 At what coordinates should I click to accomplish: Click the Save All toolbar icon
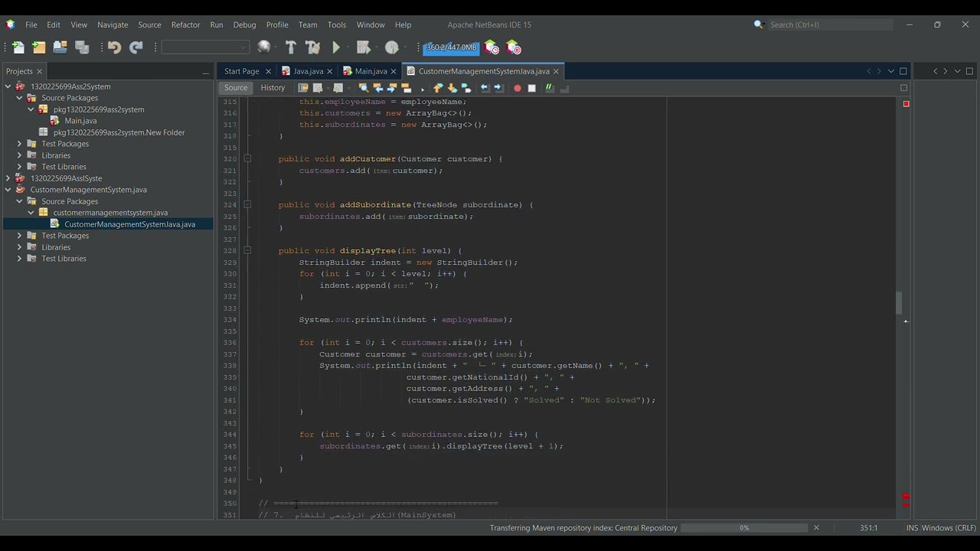pyautogui.click(x=82, y=47)
